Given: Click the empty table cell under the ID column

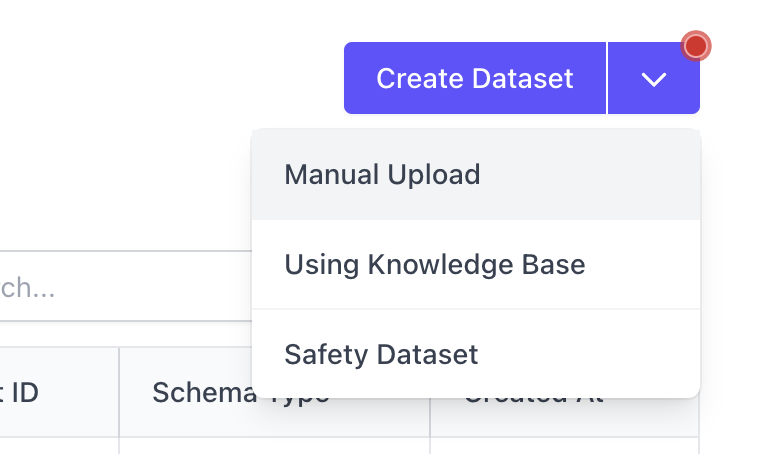Looking at the screenshot, I should click(59, 446).
